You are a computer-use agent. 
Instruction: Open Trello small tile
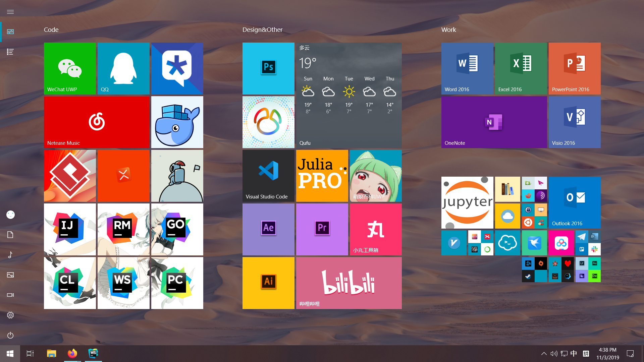tap(582, 249)
